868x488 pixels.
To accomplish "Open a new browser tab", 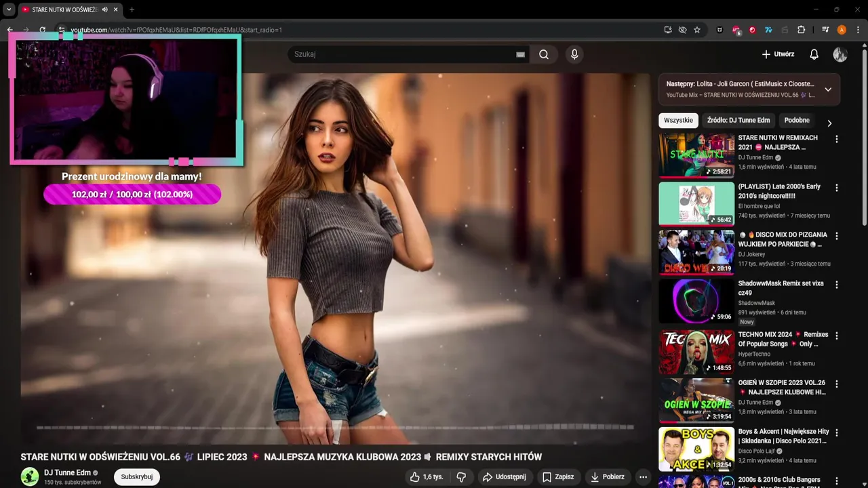I will pyautogui.click(x=132, y=9).
